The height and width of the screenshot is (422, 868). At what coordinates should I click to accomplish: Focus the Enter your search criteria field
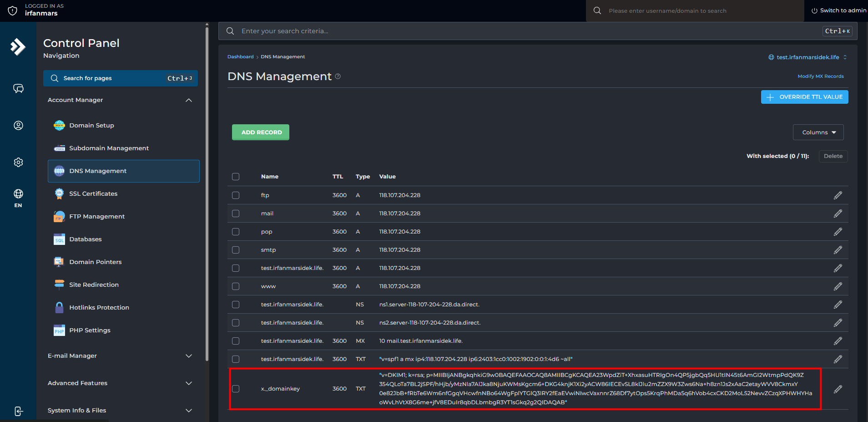[538, 31]
